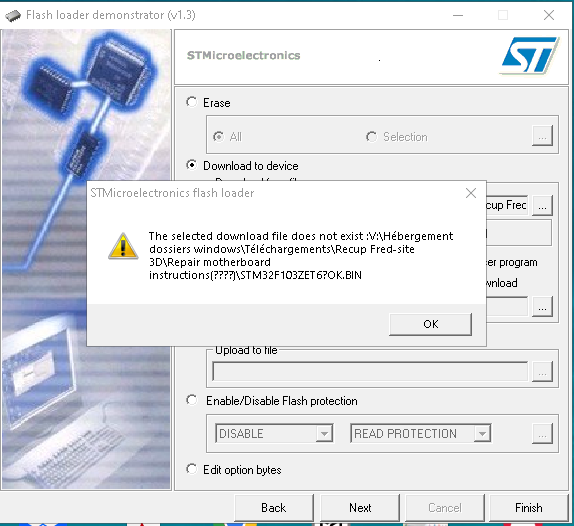Image resolution: width=574 pixels, height=526 pixels.
Task: Click the yellow warning triangle icon
Action: tap(123, 246)
